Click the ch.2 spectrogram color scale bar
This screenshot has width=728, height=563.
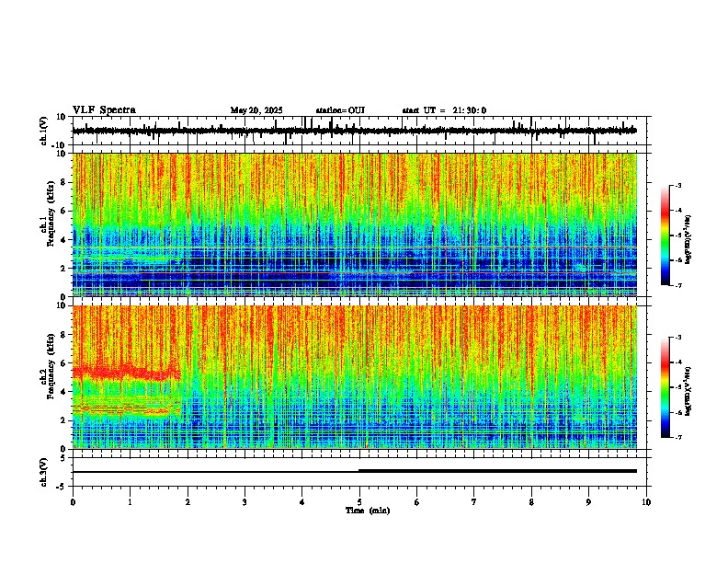click(665, 387)
